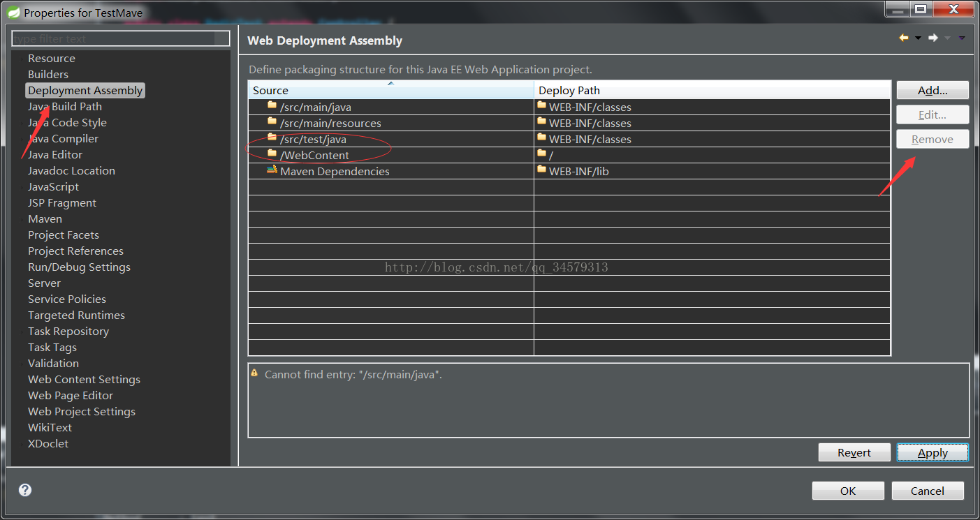Open the Maven properties page
Image resolution: width=980 pixels, height=520 pixels.
tap(45, 219)
